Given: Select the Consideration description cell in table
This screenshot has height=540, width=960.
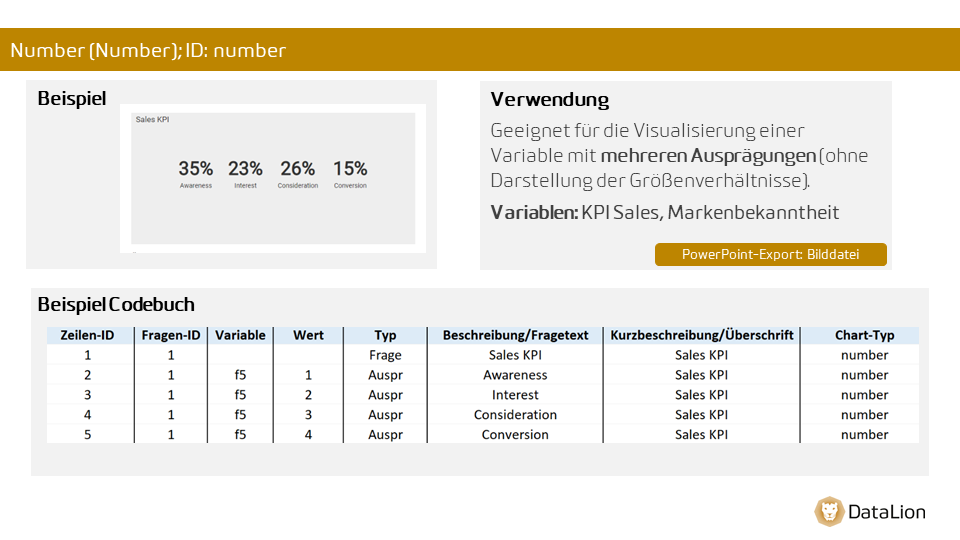Looking at the screenshot, I should 516,414.
